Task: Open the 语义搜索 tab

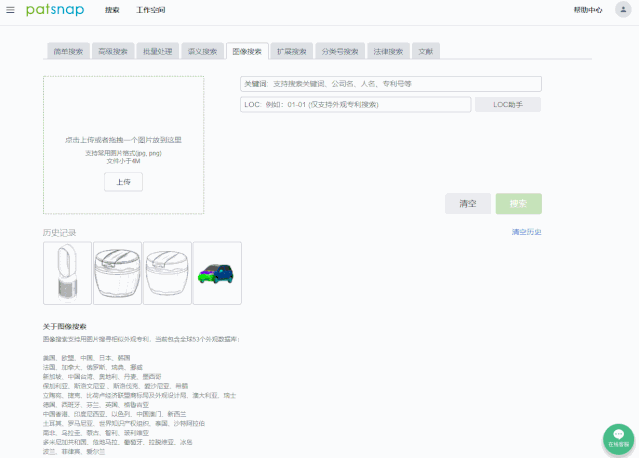Action: 202,51
